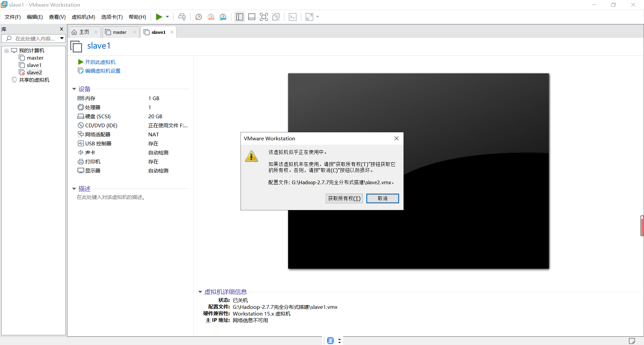Open the 选项卡(T) menu

[x=112, y=17]
